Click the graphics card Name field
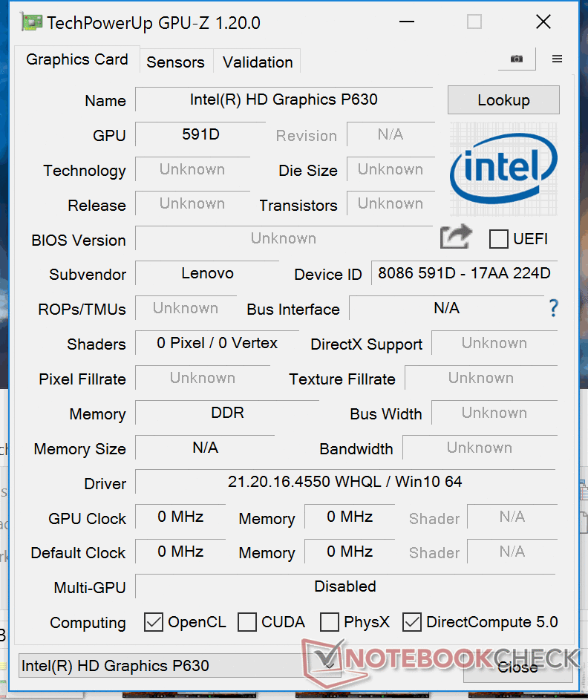Viewport: 588px width, 700px height. point(284,99)
